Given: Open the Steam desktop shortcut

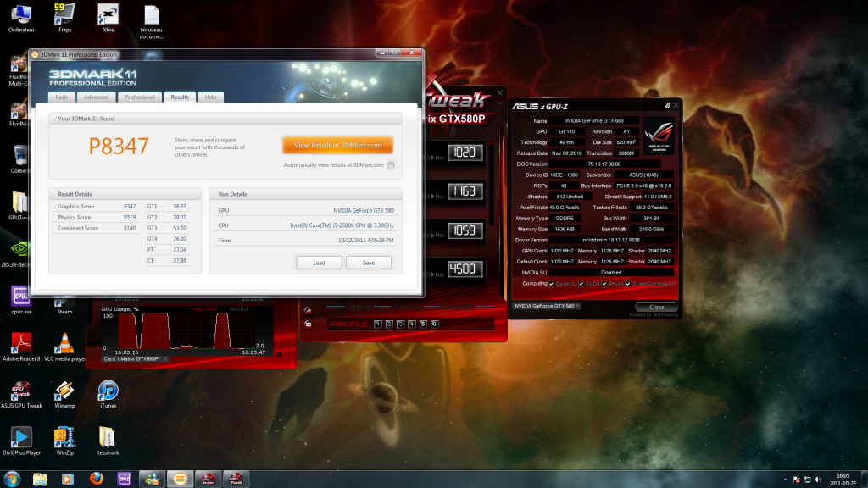Looking at the screenshot, I should (64, 307).
